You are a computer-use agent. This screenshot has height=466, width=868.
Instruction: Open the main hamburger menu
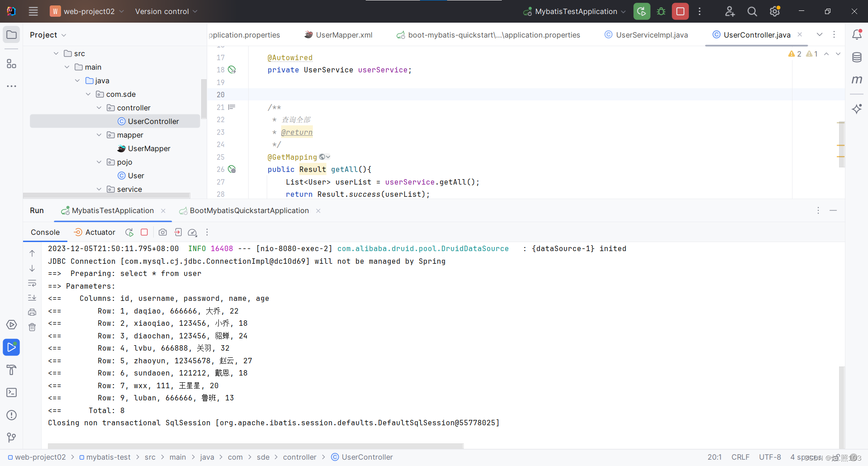[33, 11]
